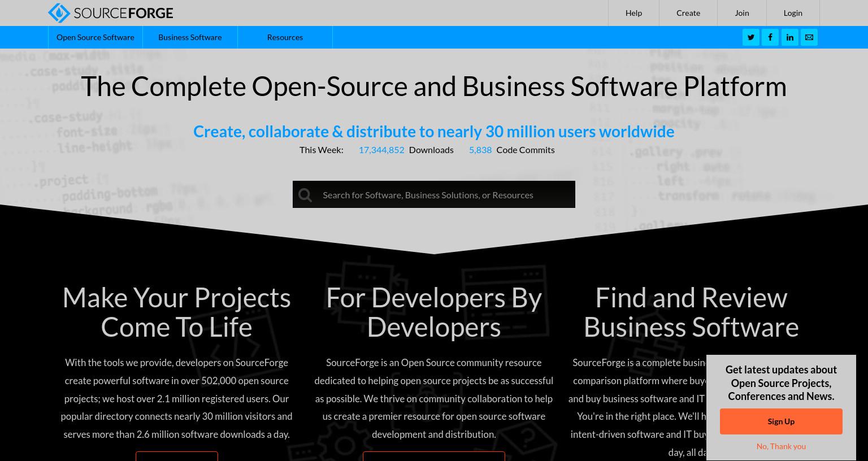
Task: Click 'The Complete Open-Source and Business Software Platform' title
Action: click(434, 86)
